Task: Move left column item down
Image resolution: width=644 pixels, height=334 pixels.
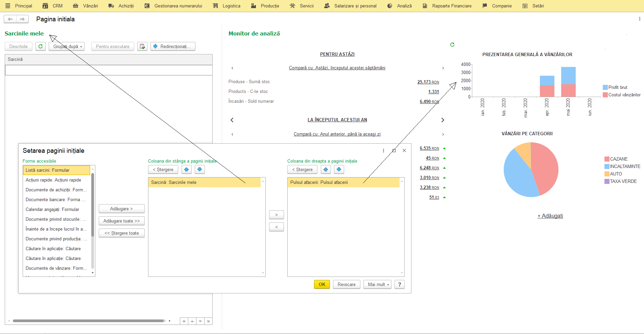Action: [x=199, y=169]
